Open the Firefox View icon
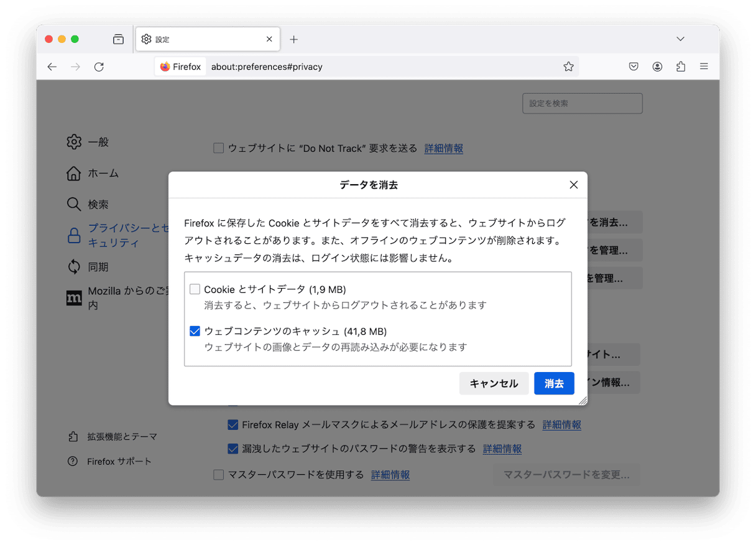The height and width of the screenshot is (545, 756). click(x=118, y=39)
